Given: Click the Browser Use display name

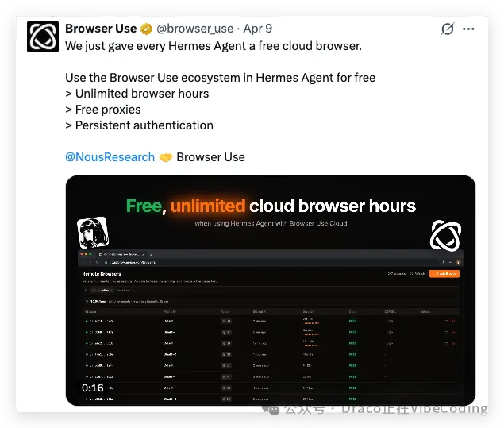Looking at the screenshot, I should point(101,29).
